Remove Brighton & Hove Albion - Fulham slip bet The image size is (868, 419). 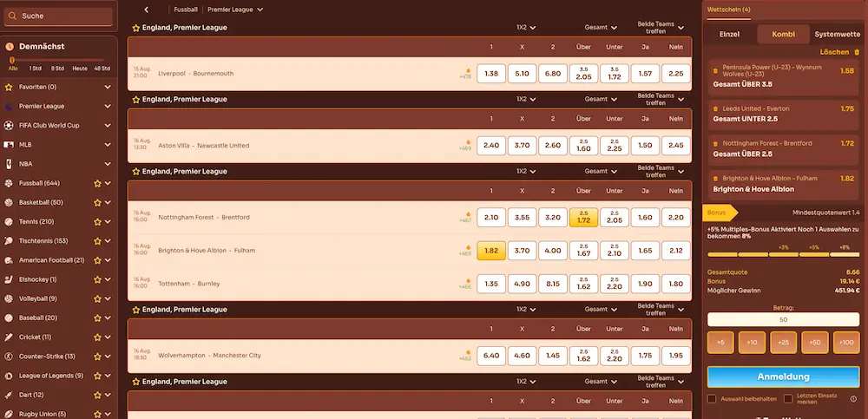tap(715, 179)
